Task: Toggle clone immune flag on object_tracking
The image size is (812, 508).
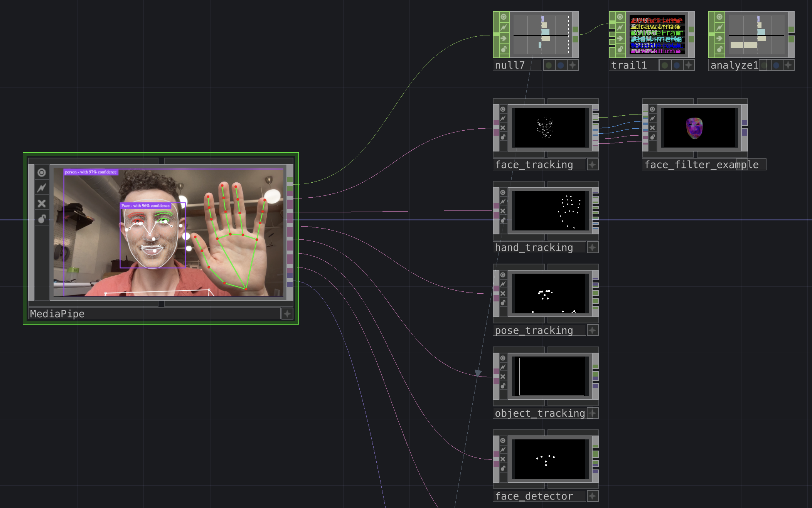Action: tap(503, 367)
